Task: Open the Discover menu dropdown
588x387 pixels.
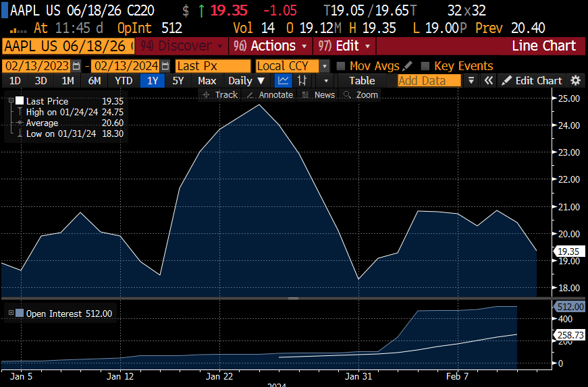Action: [182, 46]
